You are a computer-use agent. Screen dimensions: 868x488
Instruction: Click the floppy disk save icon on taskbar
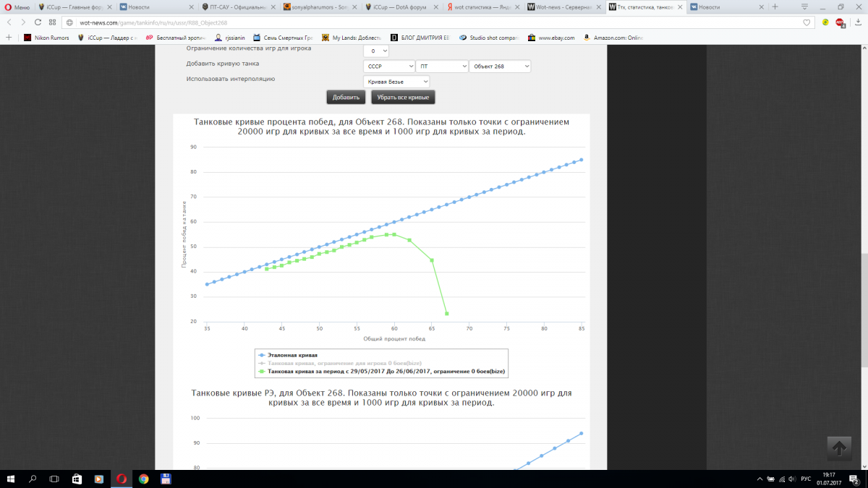(166, 479)
